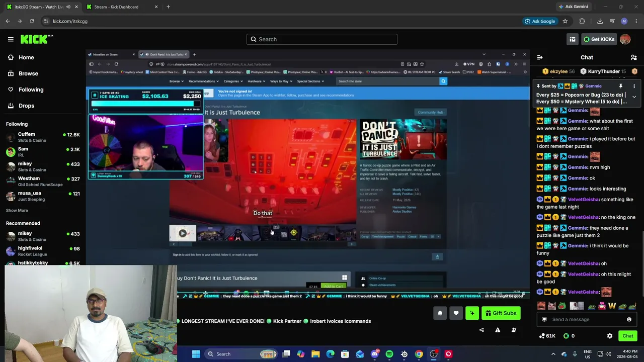
Task: Share the stream using the share icon
Action: [481, 330]
